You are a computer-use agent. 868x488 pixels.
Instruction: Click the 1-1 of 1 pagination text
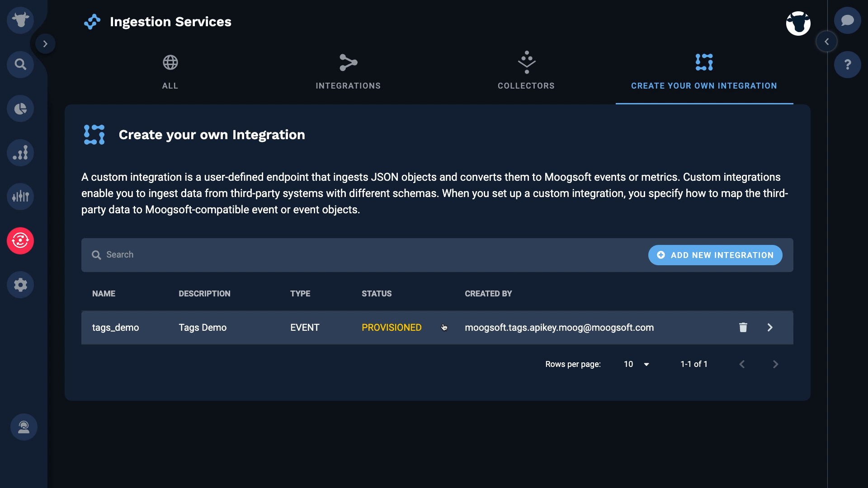[694, 364]
